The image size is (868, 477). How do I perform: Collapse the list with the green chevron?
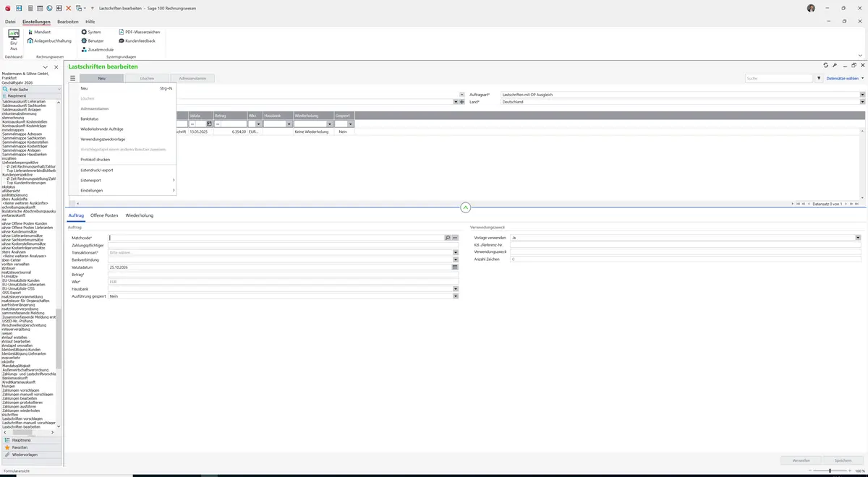[x=465, y=207]
